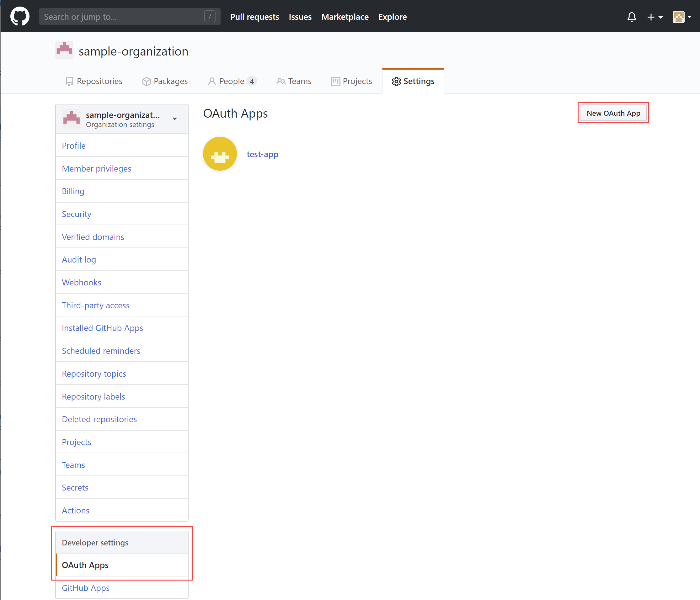Expand the sample-organizat... dropdown

click(x=175, y=117)
